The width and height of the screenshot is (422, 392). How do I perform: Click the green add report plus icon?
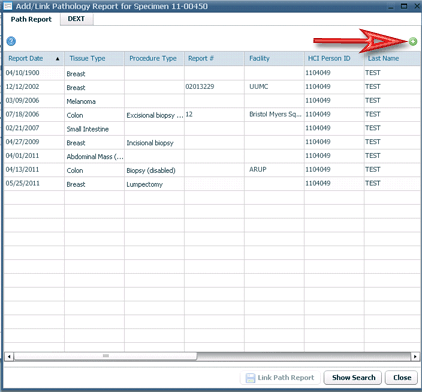coord(413,41)
